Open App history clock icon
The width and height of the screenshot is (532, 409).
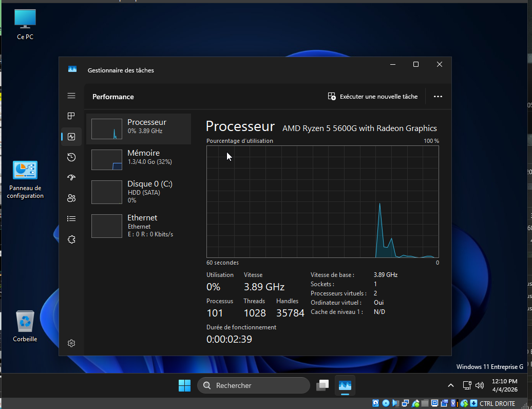click(x=71, y=157)
